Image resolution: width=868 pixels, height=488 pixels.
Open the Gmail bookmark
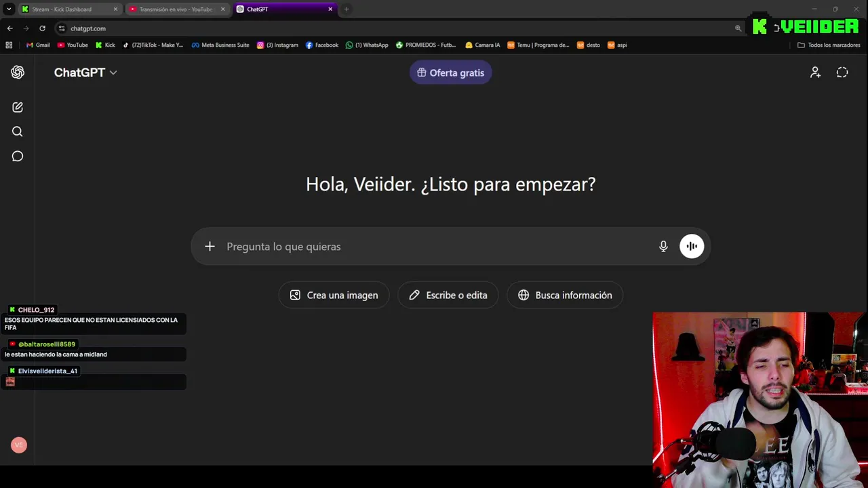38,45
